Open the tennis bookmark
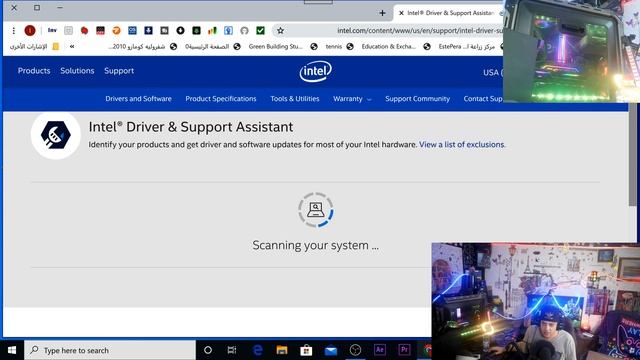 (x=339, y=47)
